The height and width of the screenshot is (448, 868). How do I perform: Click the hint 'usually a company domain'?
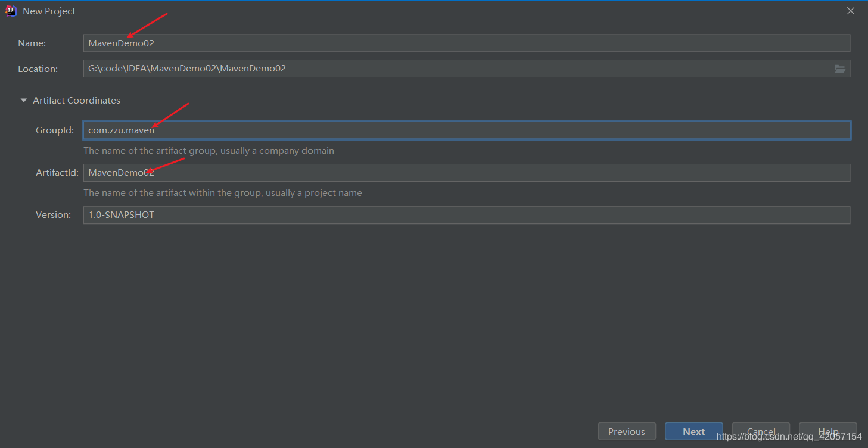pyautogui.click(x=277, y=151)
